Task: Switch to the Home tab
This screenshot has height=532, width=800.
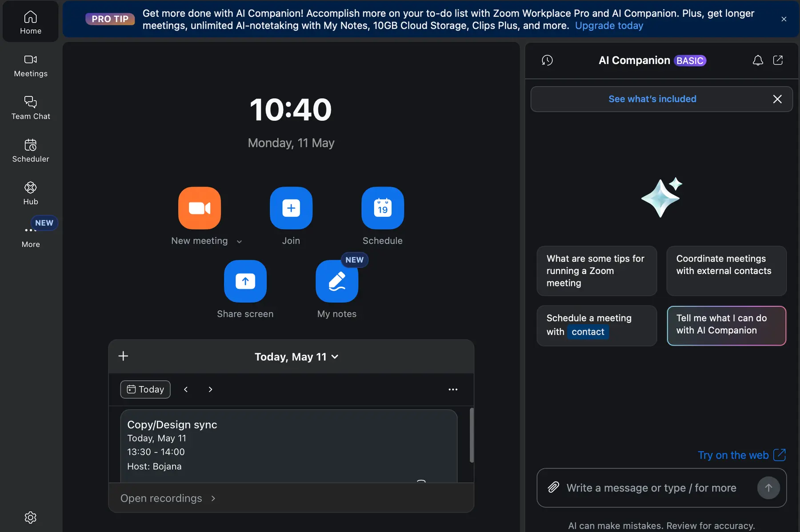Action: [31, 22]
